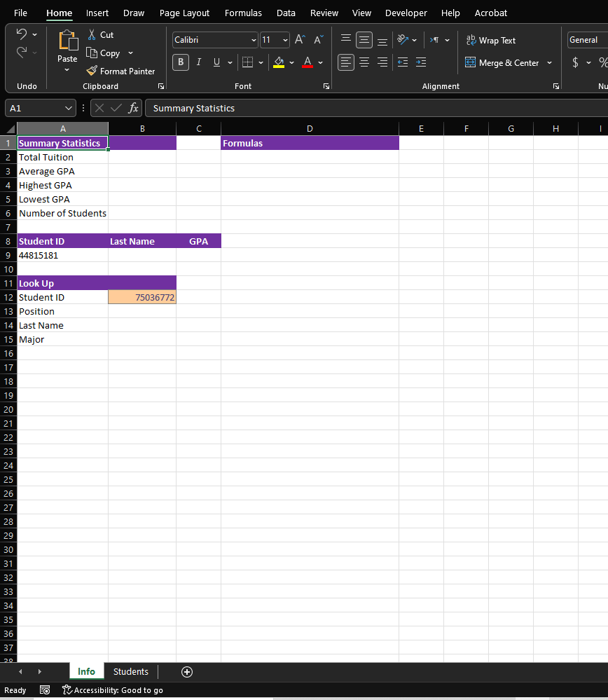The width and height of the screenshot is (608, 700).
Task: Increase font size with Grow Font icon
Action: [299, 39]
